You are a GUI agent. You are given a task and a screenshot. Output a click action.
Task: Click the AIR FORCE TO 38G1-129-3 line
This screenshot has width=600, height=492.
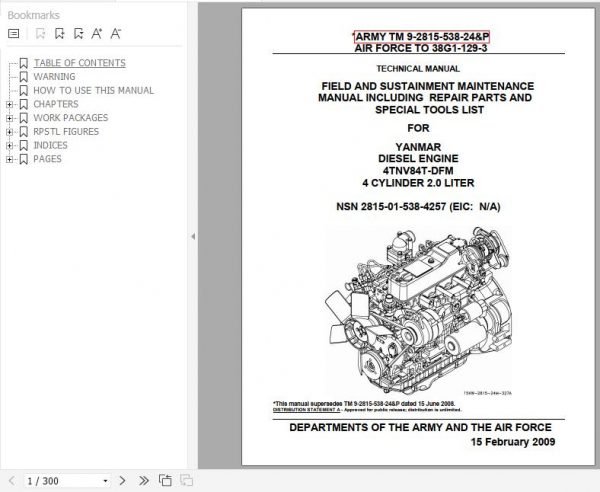pos(421,48)
